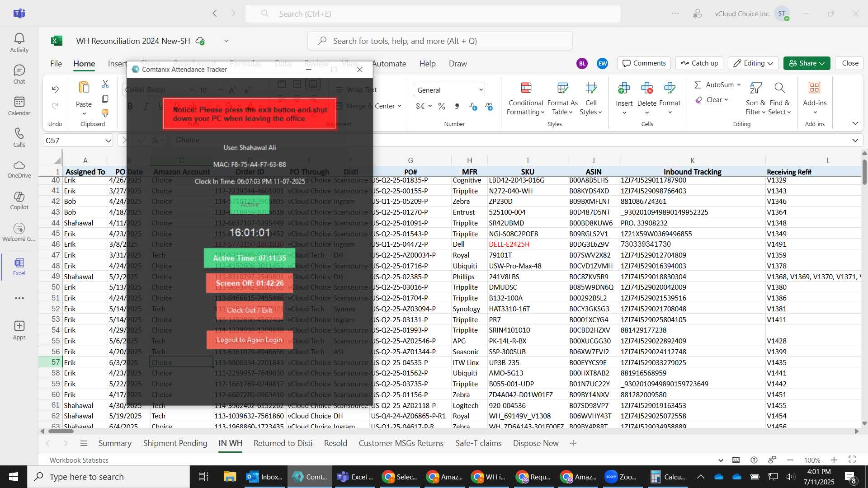Switch to Shipment Pending sheet
The height and width of the screenshot is (488, 868).
pos(175,443)
